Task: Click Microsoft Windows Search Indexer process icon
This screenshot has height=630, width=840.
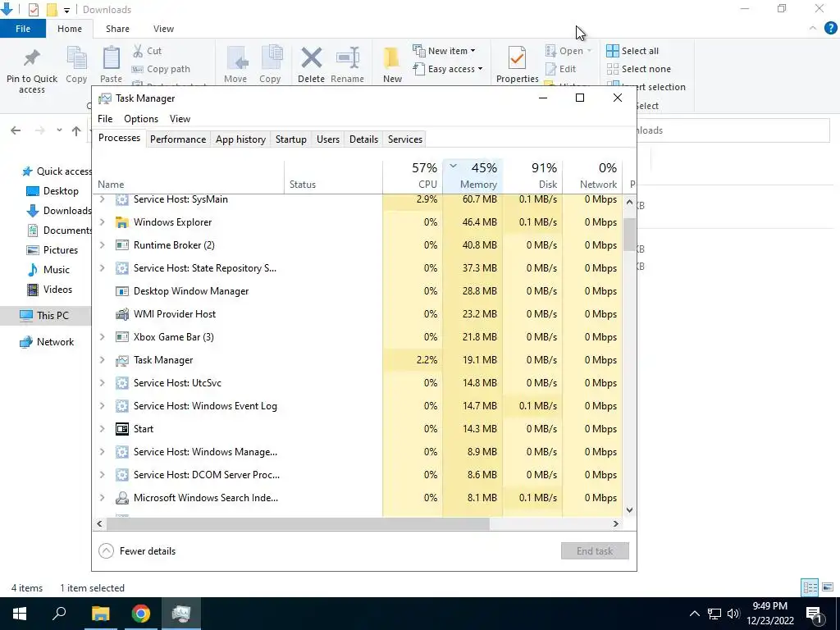Action: point(121,498)
